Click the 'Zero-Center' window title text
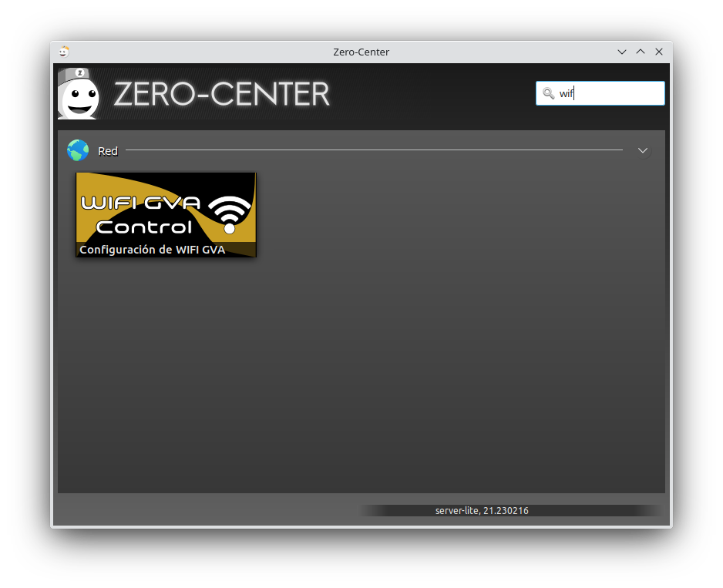The image size is (723, 588). point(361,52)
